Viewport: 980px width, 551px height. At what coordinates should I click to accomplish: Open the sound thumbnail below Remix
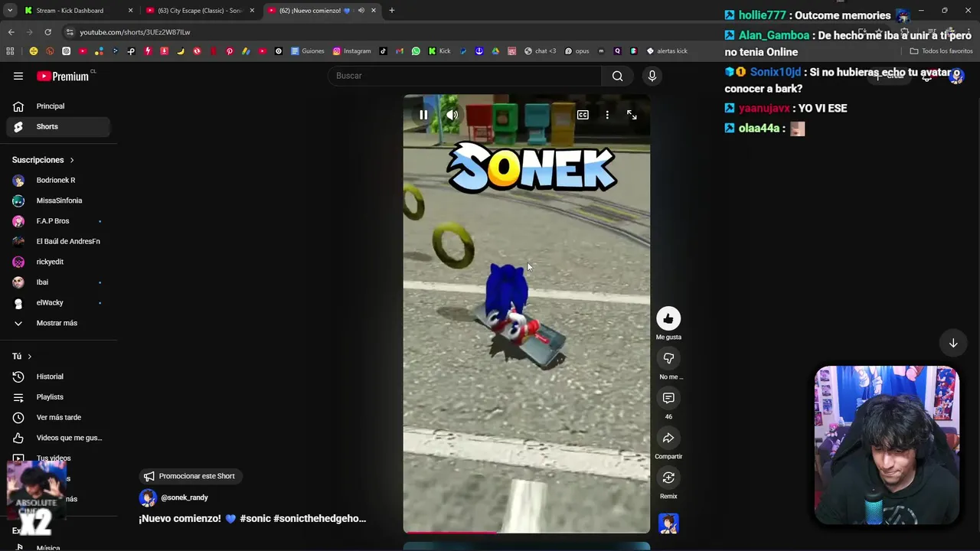(x=668, y=523)
